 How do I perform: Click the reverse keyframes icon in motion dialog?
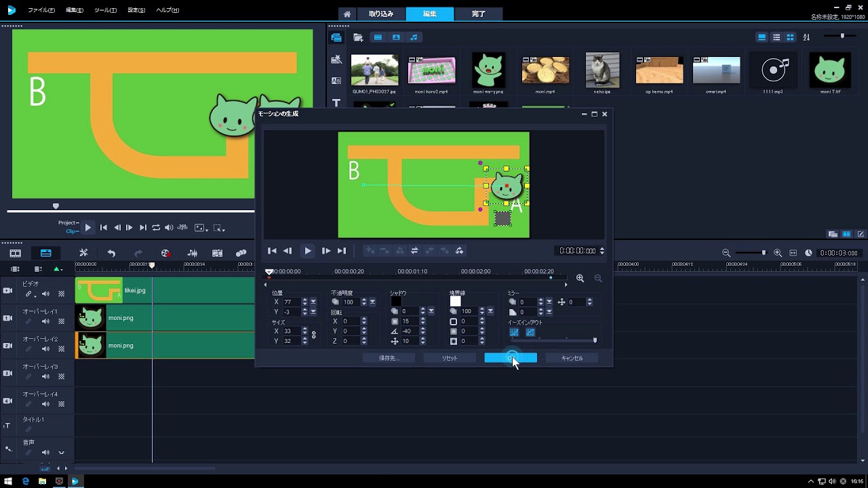[x=414, y=251]
